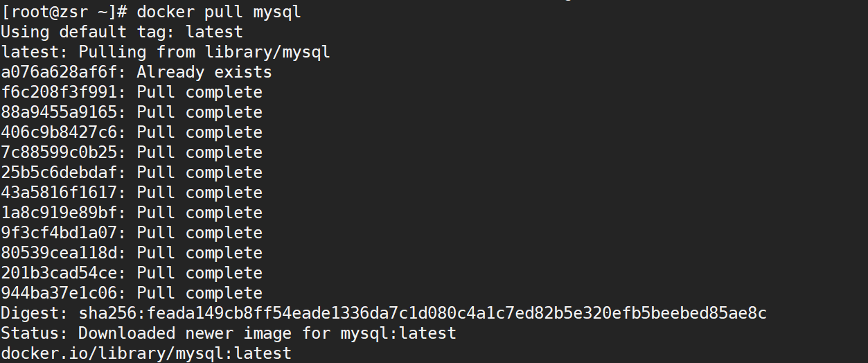Click docker.io/library/mysql:latest output line
Screen dimensions: 868x363
click(146, 353)
